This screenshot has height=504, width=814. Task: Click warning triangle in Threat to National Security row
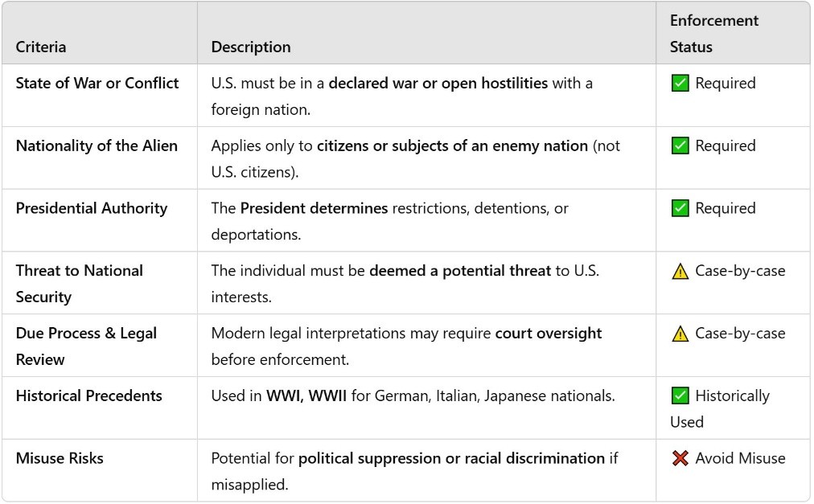click(680, 271)
